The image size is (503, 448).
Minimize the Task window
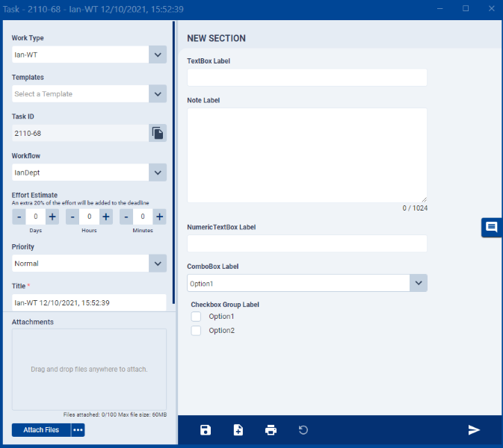[439, 9]
